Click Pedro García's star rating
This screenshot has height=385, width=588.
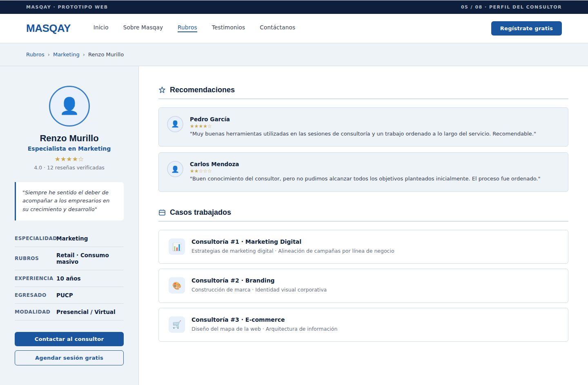coord(201,126)
